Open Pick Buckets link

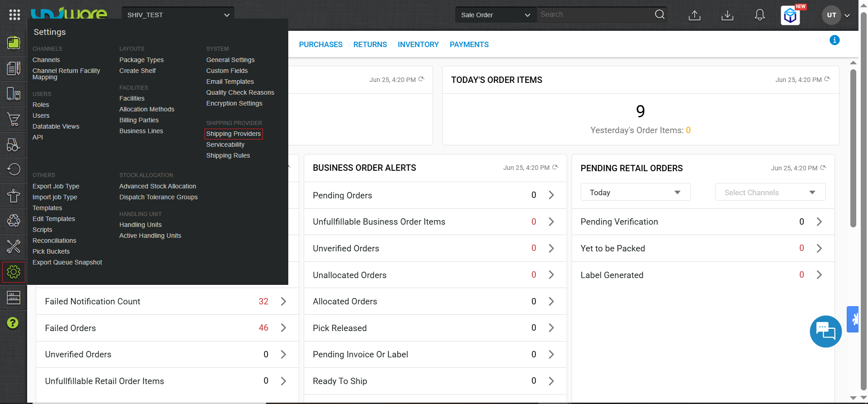coord(51,251)
